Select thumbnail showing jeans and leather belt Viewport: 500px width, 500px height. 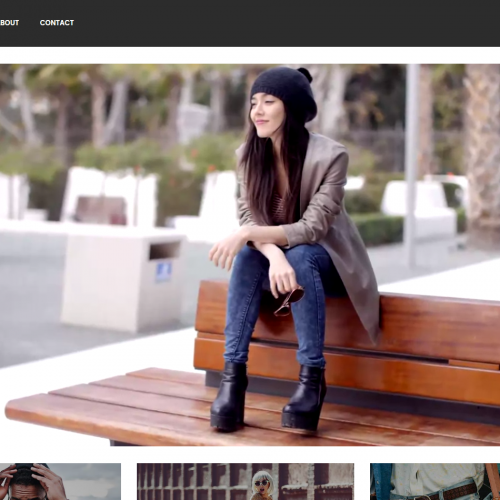click(x=435, y=482)
